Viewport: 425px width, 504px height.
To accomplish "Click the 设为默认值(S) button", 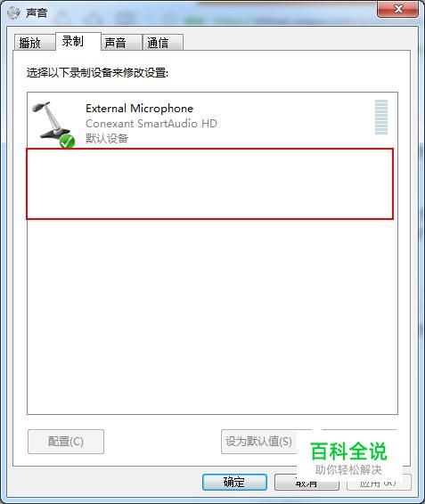I will tap(258, 442).
